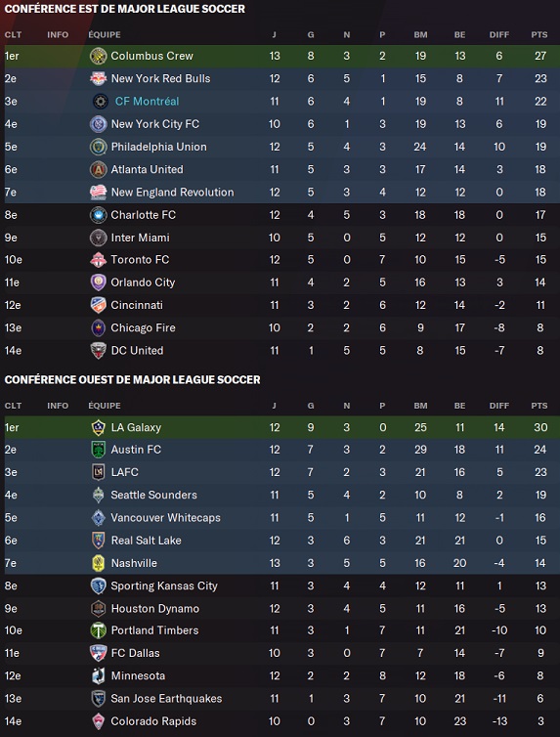Open the New England Revolution link

172,193
